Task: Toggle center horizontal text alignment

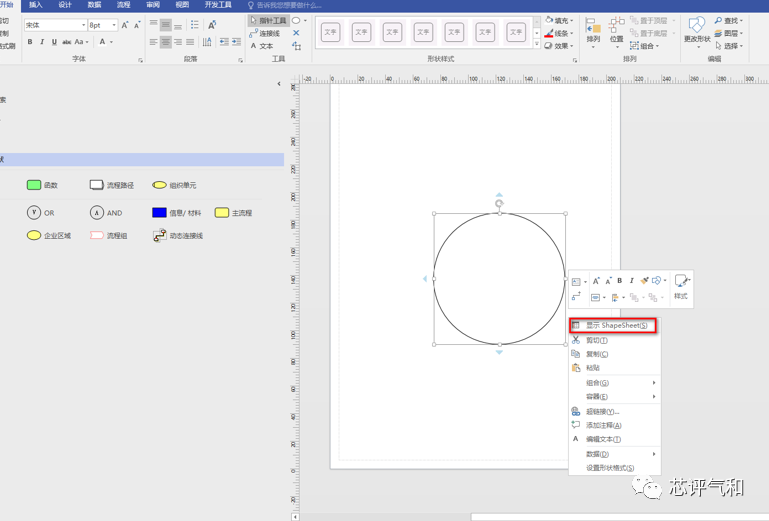Action: click(x=166, y=42)
